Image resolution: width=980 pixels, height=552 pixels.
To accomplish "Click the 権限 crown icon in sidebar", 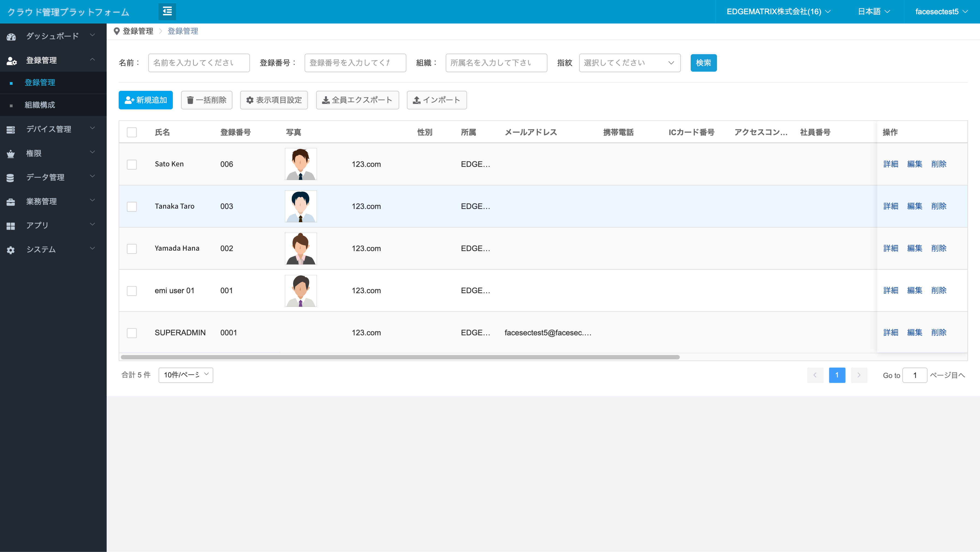I will [11, 154].
